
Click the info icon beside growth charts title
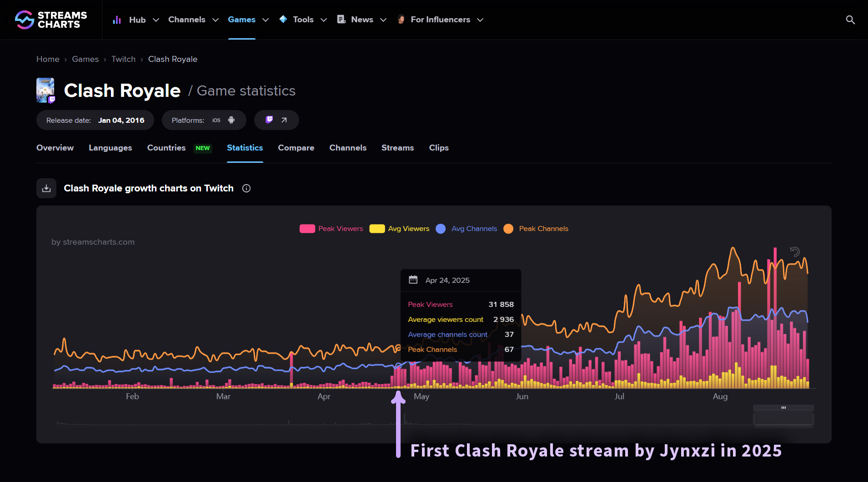pyautogui.click(x=246, y=188)
